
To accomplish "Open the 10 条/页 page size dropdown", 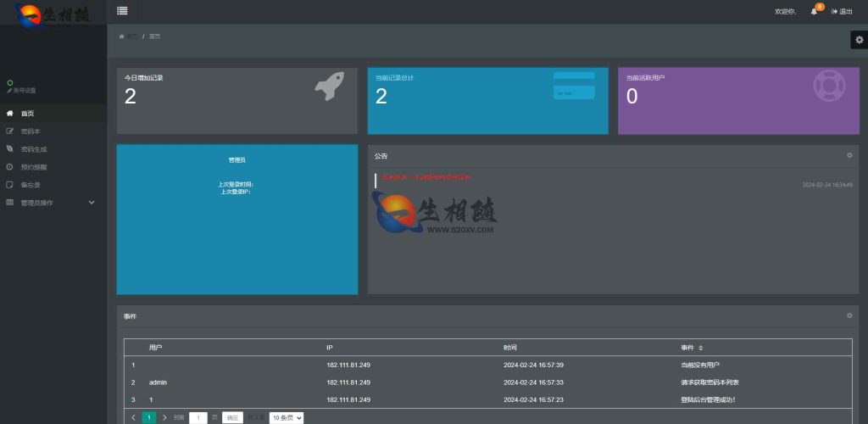I will 286,417.
